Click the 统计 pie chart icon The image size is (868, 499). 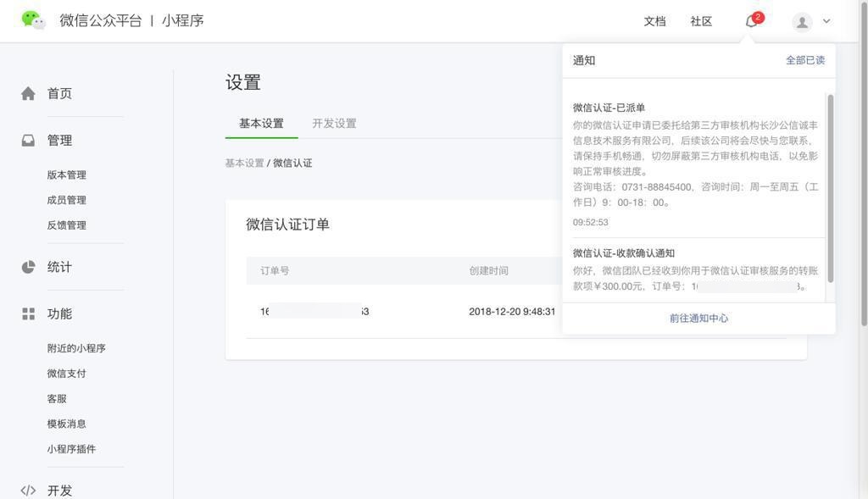[28, 267]
